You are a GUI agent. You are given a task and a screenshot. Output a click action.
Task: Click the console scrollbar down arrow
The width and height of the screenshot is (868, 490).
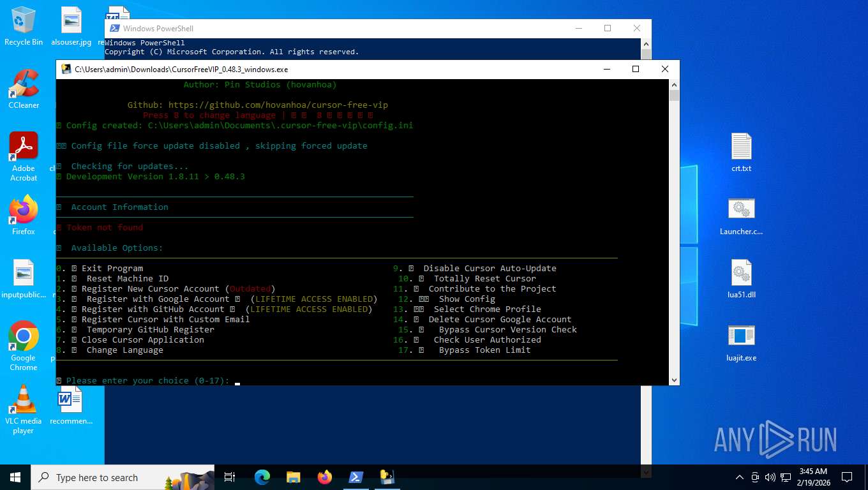[674, 380]
